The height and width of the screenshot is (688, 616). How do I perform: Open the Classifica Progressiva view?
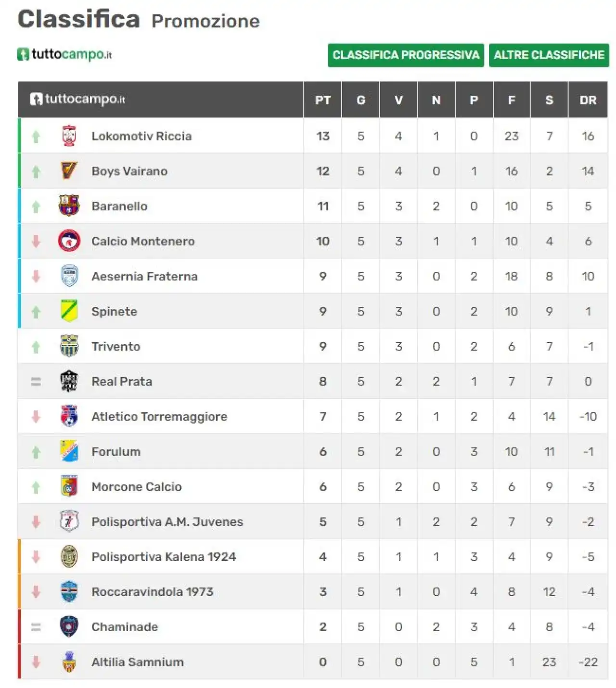pos(406,55)
